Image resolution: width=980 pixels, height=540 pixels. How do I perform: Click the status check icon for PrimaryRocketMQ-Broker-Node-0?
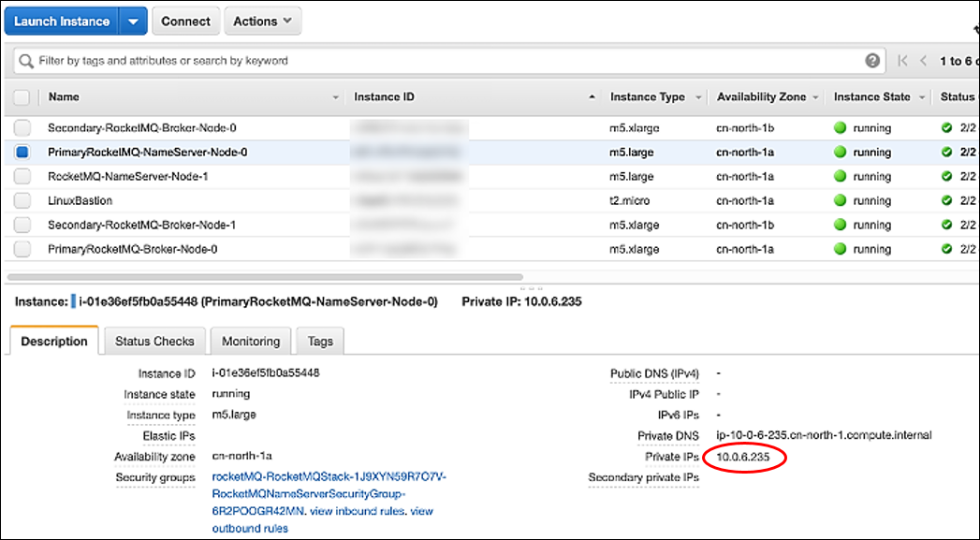(947, 249)
